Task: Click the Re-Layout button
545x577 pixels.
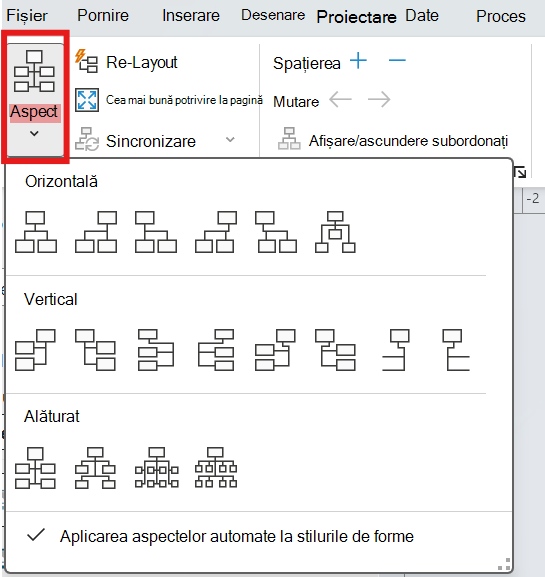Action: (126, 62)
